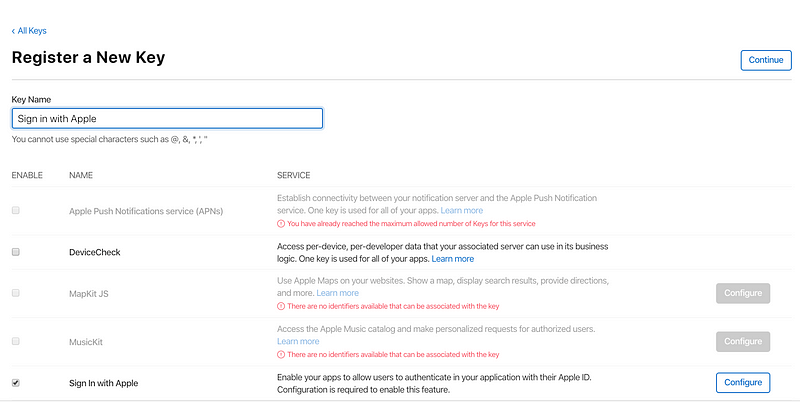Screen dimensions: 800x403
Task: Configure the Sign In with Apple service
Action: click(x=743, y=383)
